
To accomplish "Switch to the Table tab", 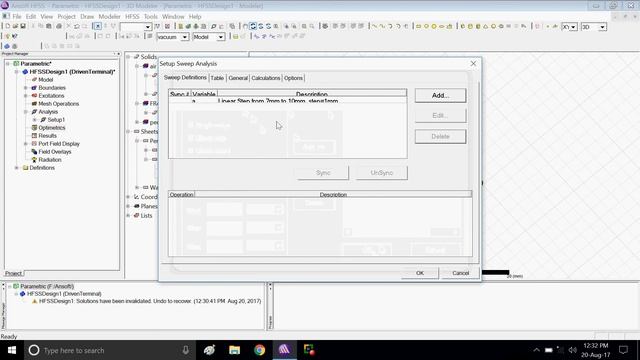I will click(x=217, y=78).
